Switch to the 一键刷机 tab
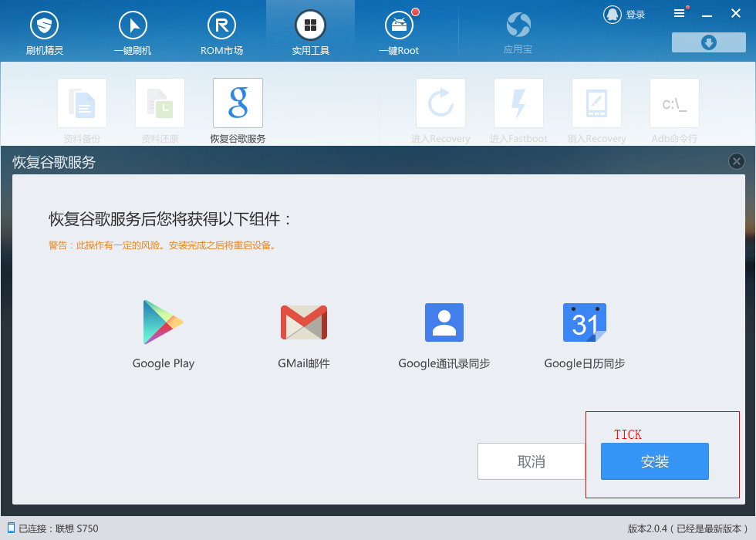The image size is (756, 540). click(133, 32)
